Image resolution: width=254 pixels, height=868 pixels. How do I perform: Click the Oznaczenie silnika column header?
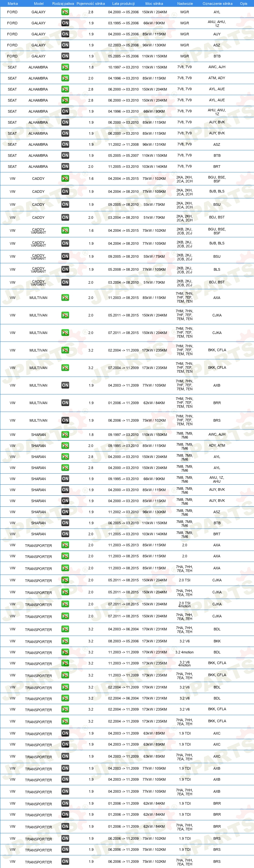click(x=217, y=3)
